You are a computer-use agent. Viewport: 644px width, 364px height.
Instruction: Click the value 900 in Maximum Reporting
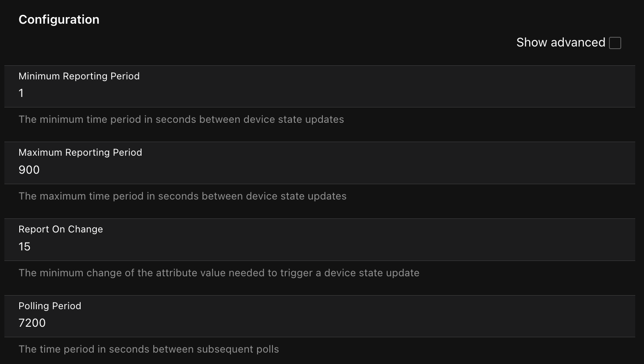(29, 170)
